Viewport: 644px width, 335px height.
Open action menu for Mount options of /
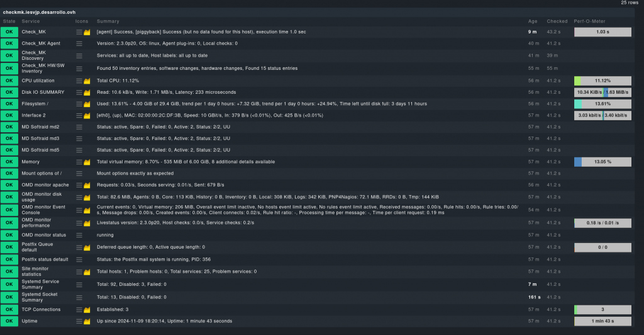(x=79, y=173)
